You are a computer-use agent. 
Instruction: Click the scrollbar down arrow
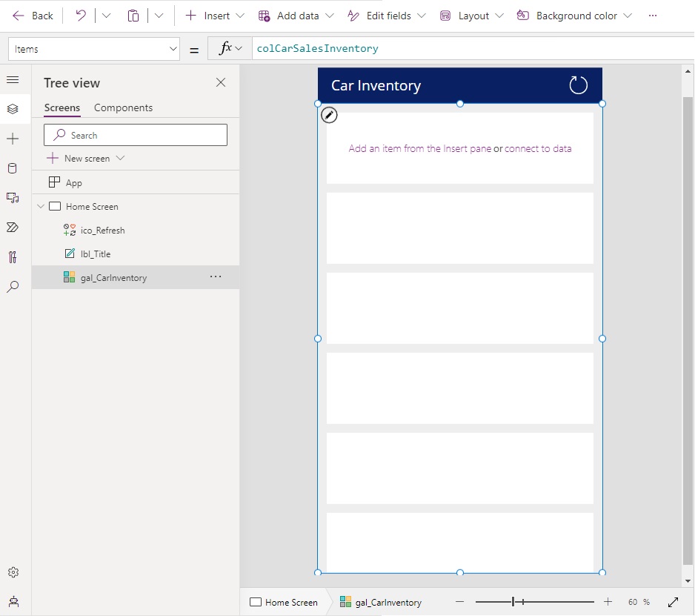pos(688,580)
